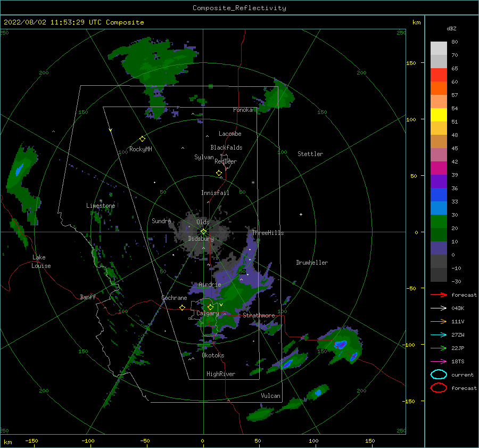Click the Strathmore label
Image resolution: width=479 pixels, height=448 pixels.
pos(259,315)
